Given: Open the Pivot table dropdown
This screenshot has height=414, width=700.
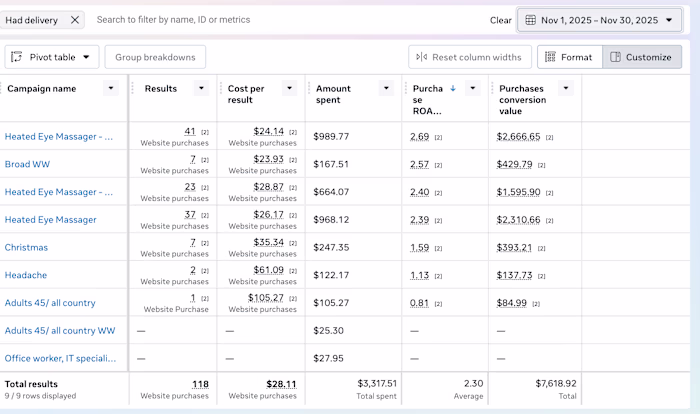Looking at the screenshot, I should coord(52,57).
